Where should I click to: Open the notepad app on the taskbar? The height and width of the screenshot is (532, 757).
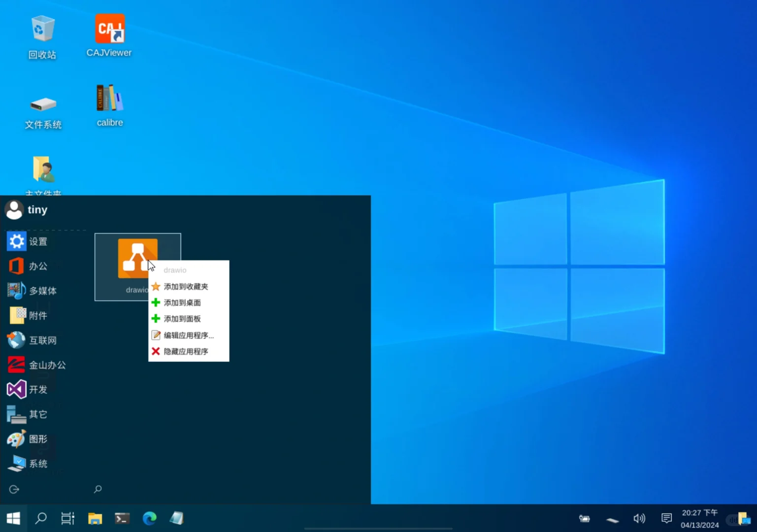[177, 518]
